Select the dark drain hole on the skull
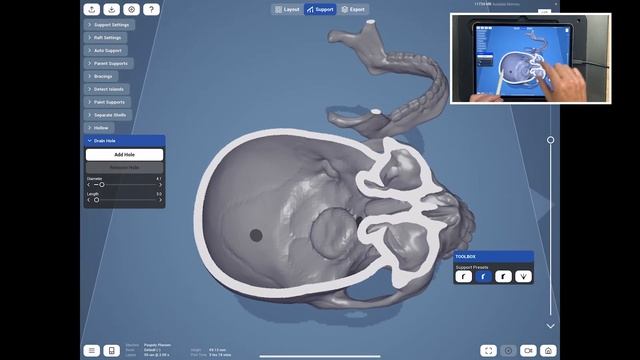Image resolution: width=640 pixels, height=360 pixels. pos(256,235)
